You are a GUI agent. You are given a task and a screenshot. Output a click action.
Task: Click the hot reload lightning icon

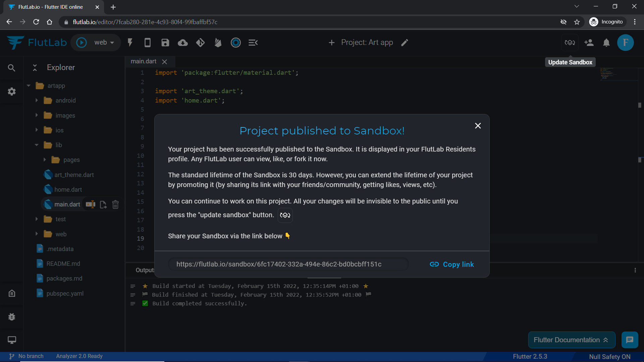tap(130, 43)
